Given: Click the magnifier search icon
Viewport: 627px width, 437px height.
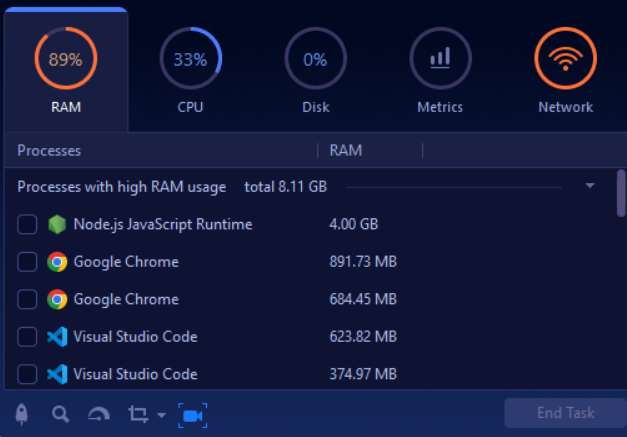Looking at the screenshot, I should pos(61,414).
